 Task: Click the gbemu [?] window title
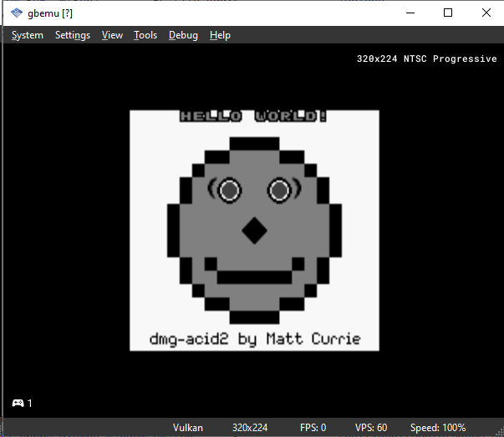pos(50,13)
